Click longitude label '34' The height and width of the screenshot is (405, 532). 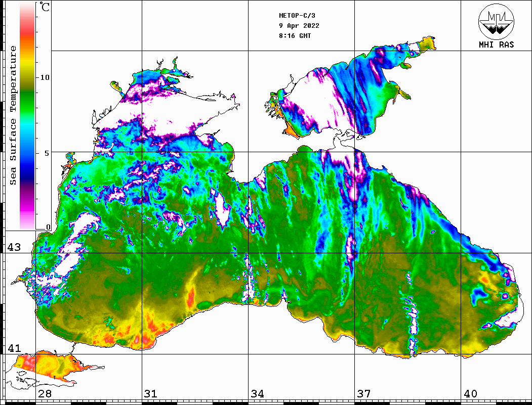pos(258,394)
